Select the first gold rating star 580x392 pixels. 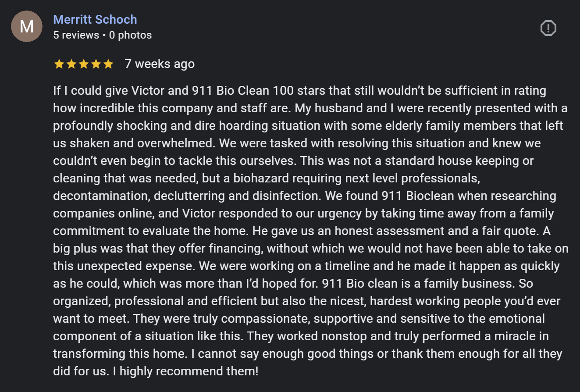(x=58, y=64)
